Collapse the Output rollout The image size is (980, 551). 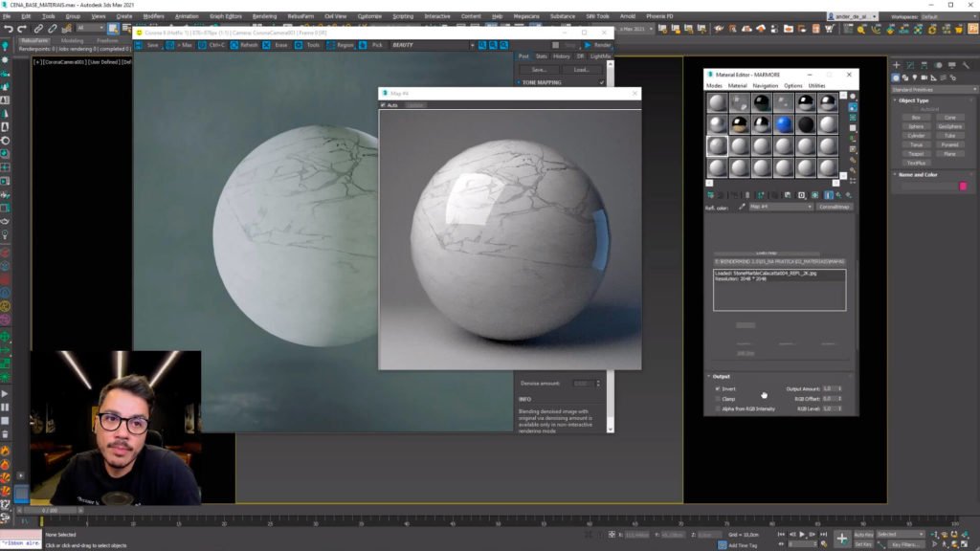721,376
